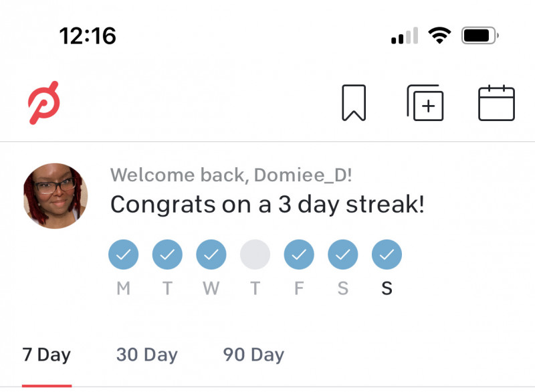Open the bookmarks icon

click(354, 103)
